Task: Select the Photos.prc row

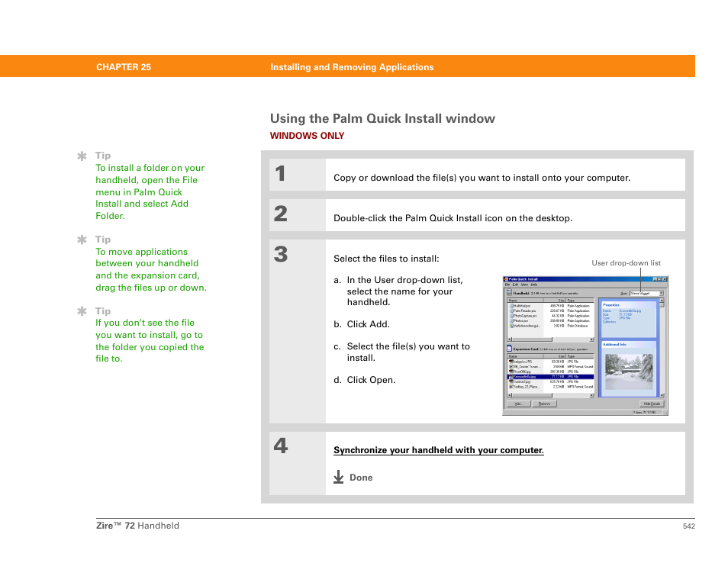Action: click(x=550, y=320)
